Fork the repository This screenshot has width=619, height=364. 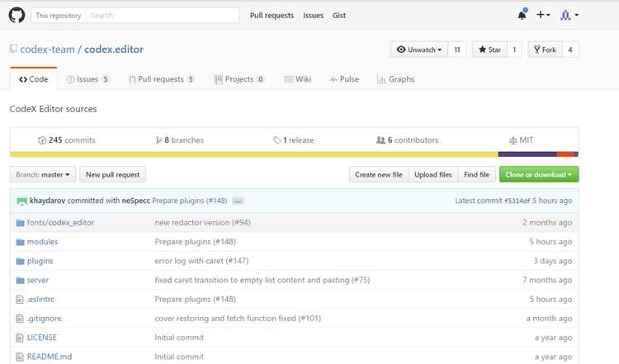545,50
